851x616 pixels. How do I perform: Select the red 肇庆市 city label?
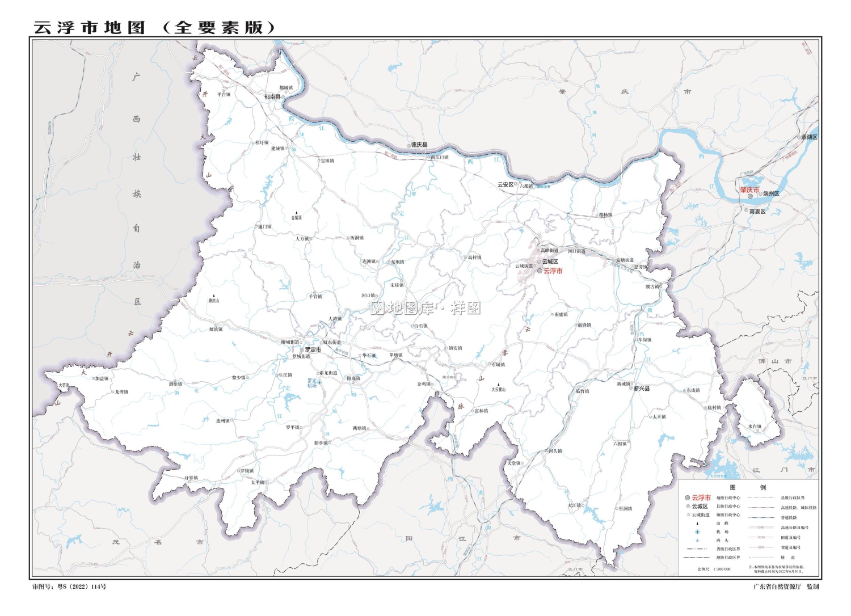point(750,189)
